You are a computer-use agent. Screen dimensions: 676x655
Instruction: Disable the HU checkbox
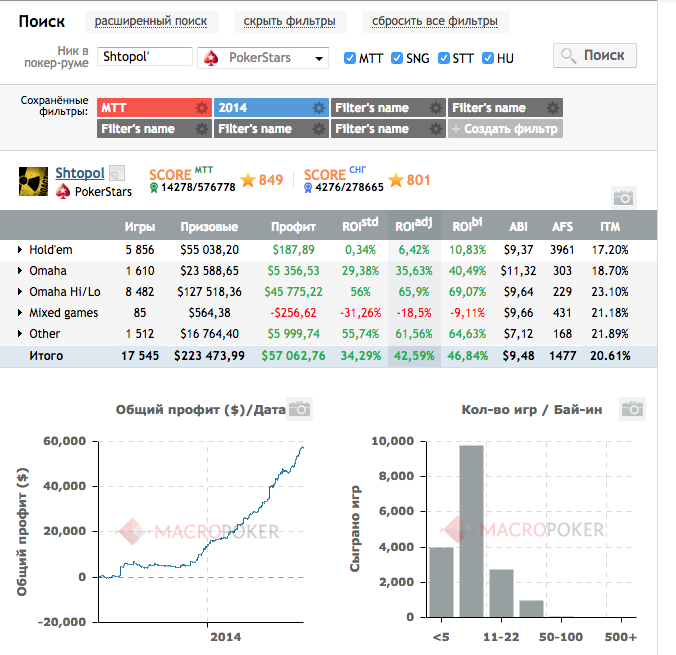click(x=488, y=58)
